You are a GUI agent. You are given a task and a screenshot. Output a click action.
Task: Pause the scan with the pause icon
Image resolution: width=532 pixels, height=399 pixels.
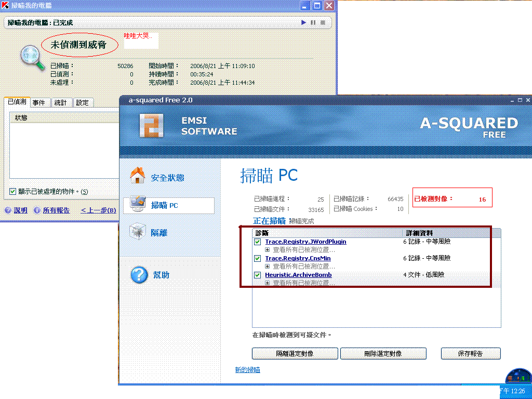[x=313, y=22]
